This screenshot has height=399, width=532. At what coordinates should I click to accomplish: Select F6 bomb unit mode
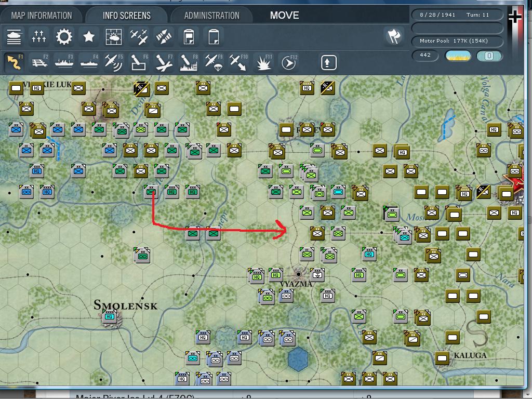coord(139,62)
